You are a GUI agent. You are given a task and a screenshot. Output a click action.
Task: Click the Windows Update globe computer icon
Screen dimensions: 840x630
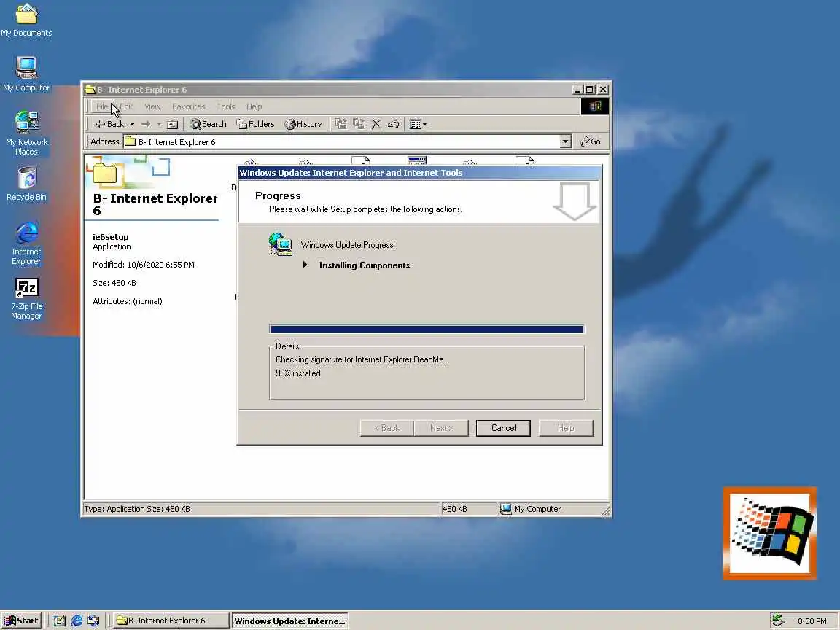(x=280, y=244)
